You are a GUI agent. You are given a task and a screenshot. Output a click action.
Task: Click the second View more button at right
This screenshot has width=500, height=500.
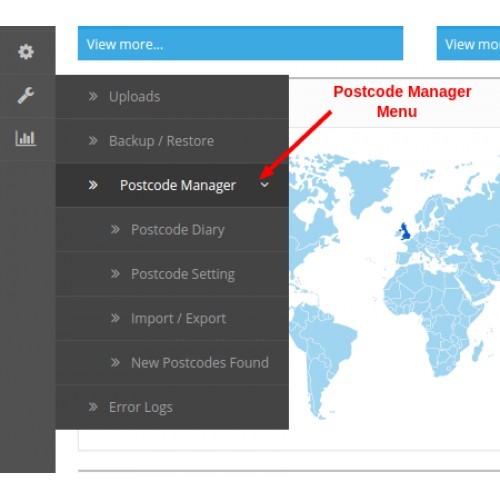point(468,43)
